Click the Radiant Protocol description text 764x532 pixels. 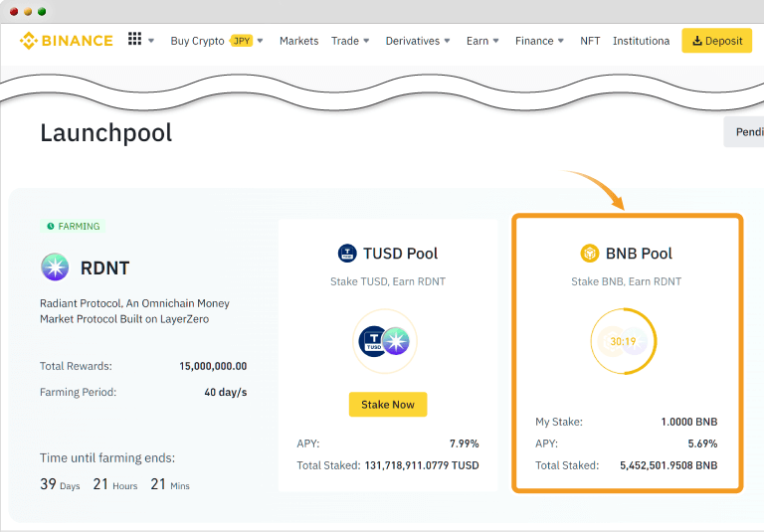[134, 311]
